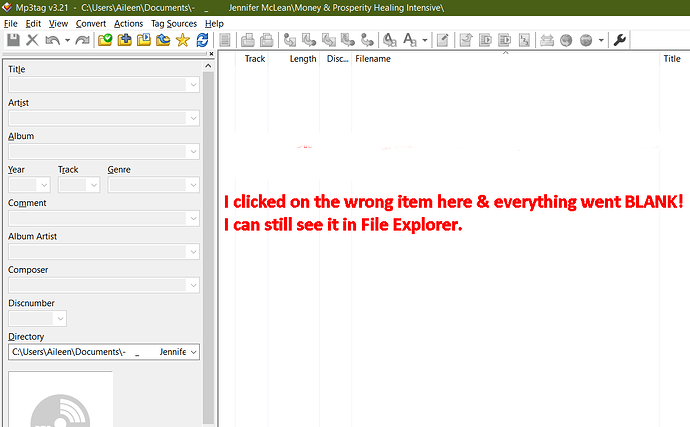Image resolution: width=690 pixels, height=427 pixels.
Task: Open the Undo history dropdown arrow
Action: pos(67,40)
